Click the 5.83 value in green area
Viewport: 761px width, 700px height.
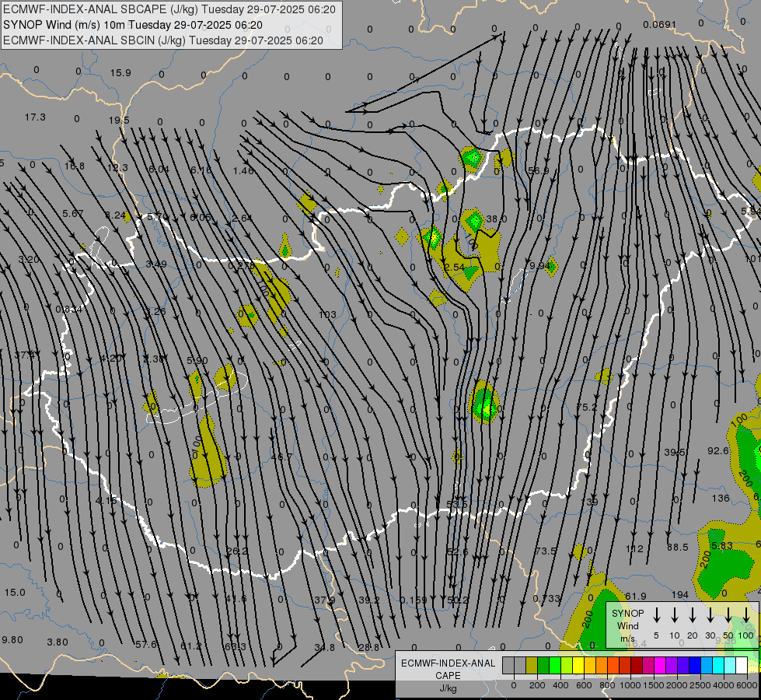721,546
